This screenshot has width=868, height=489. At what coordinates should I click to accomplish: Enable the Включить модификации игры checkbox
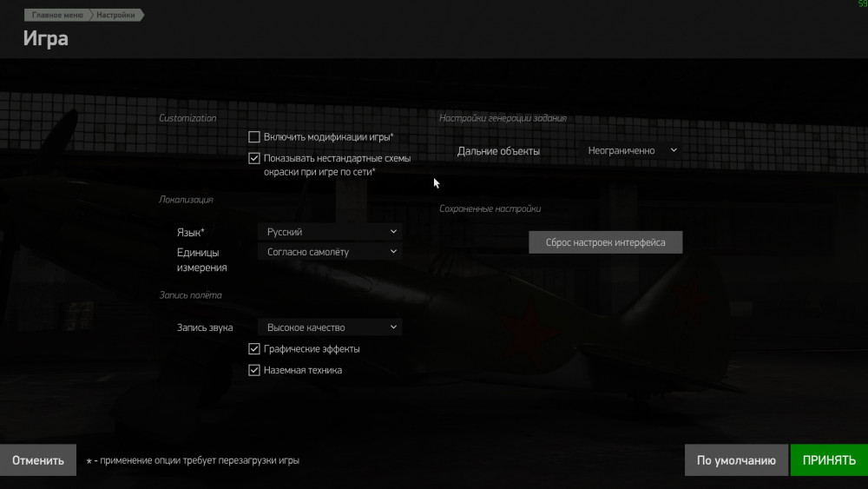point(254,136)
